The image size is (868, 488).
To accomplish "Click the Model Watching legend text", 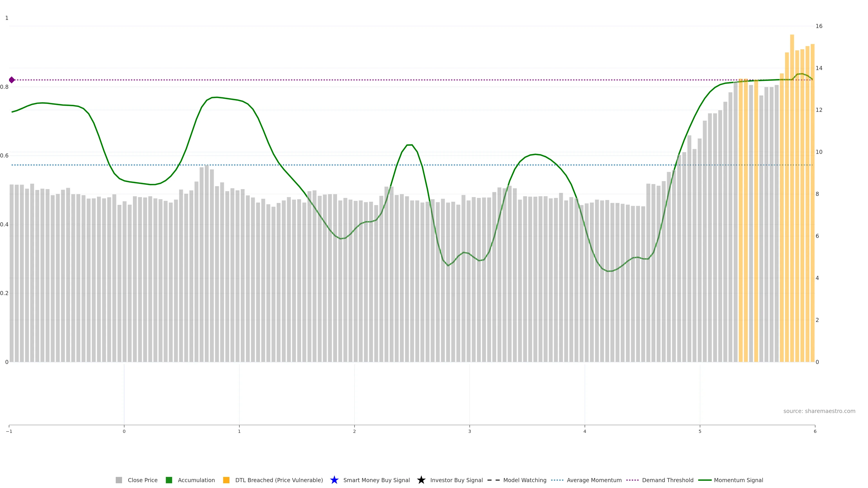I will point(525,480).
